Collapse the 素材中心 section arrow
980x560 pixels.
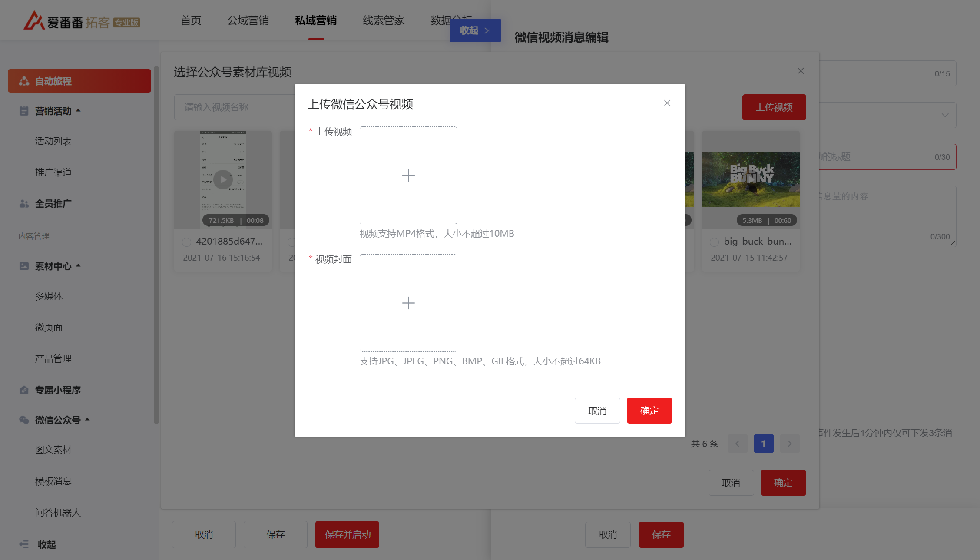[x=78, y=265]
